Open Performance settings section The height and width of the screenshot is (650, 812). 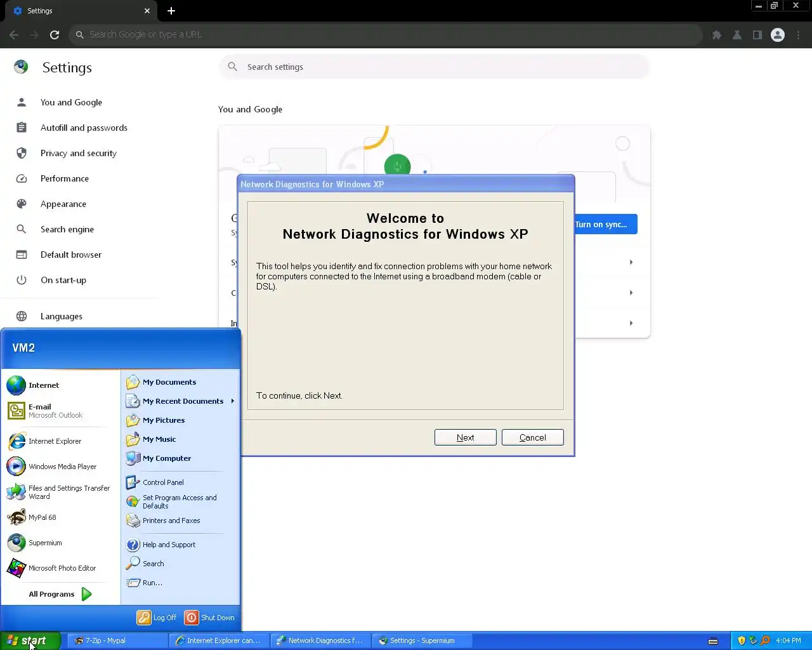point(65,178)
